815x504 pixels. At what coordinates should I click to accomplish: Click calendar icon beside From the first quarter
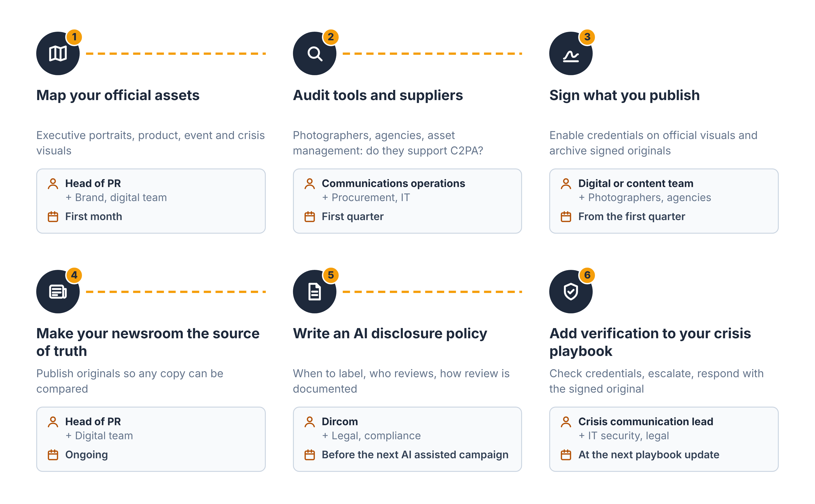(x=566, y=217)
